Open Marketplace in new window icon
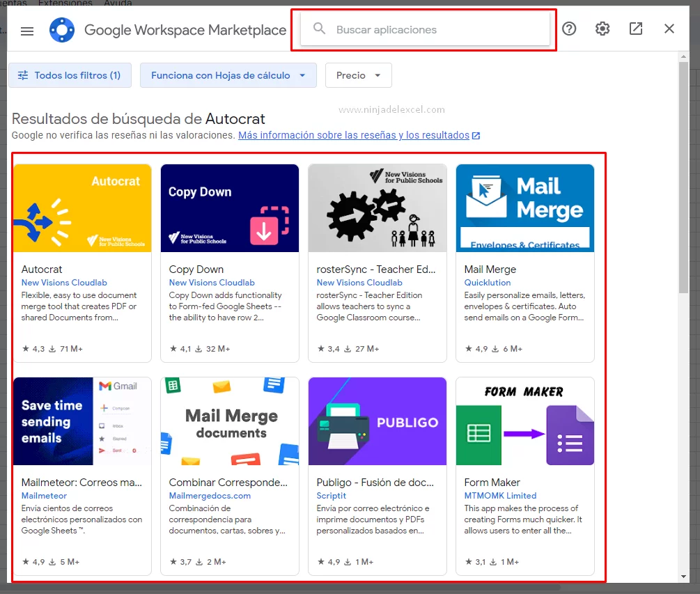700x594 pixels. click(x=636, y=29)
